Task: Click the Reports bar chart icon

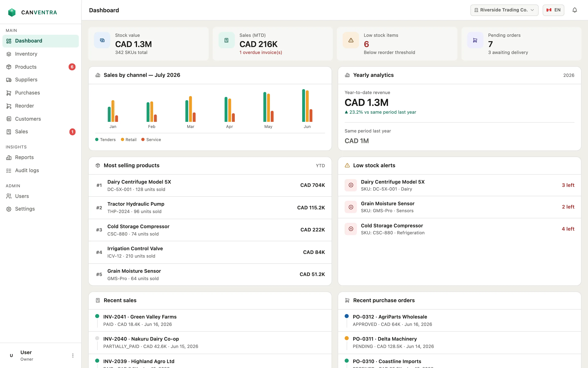Action: pyautogui.click(x=9, y=157)
